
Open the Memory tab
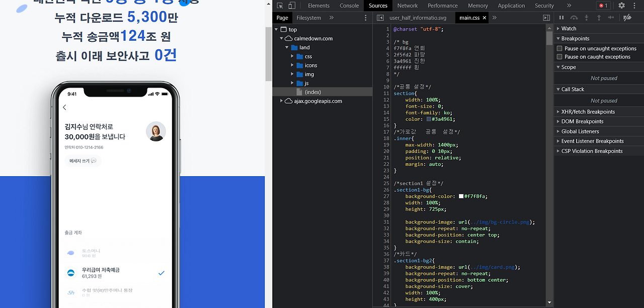(x=478, y=6)
